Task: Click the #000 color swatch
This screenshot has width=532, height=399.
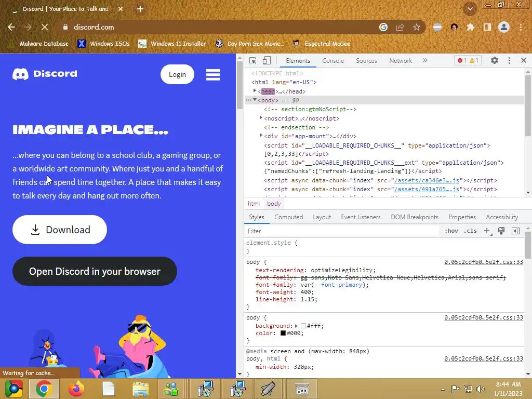Action: 283,333
